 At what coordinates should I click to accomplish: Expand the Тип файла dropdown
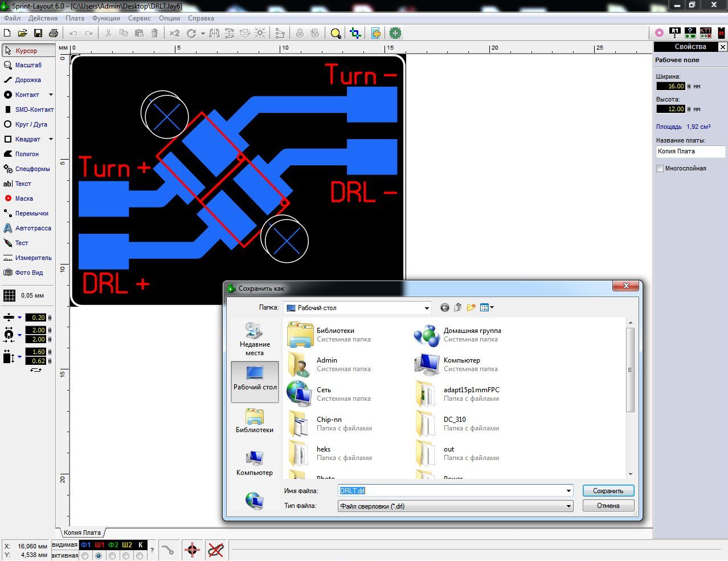pyautogui.click(x=568, y=506)
